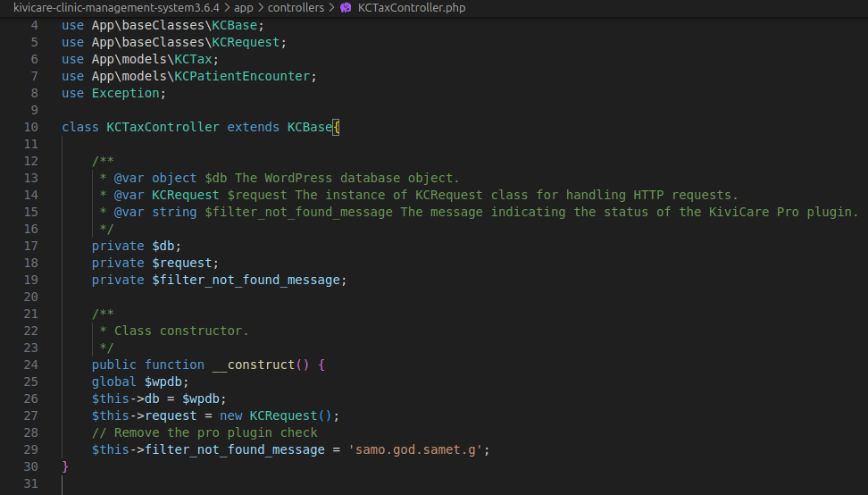This screenshot has height=495, width=868.
Task: Place cursor on KCTaxController class name
Action: click(163, 127)
